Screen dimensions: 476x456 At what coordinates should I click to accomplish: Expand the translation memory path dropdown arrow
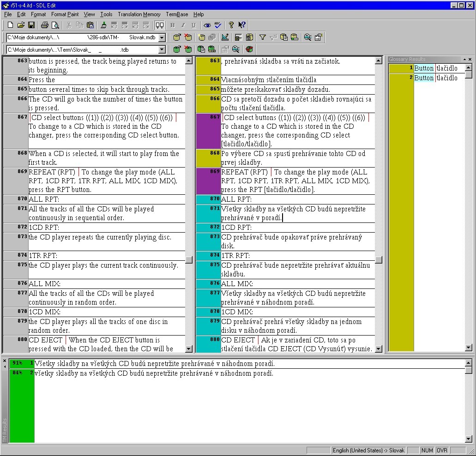[162, 38]
